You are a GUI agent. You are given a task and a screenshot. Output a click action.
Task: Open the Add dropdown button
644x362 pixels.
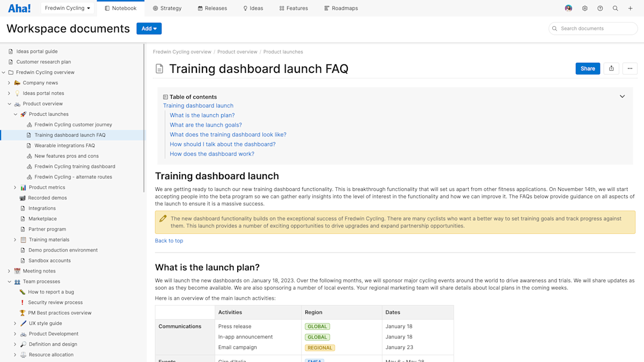coord(149,28)
